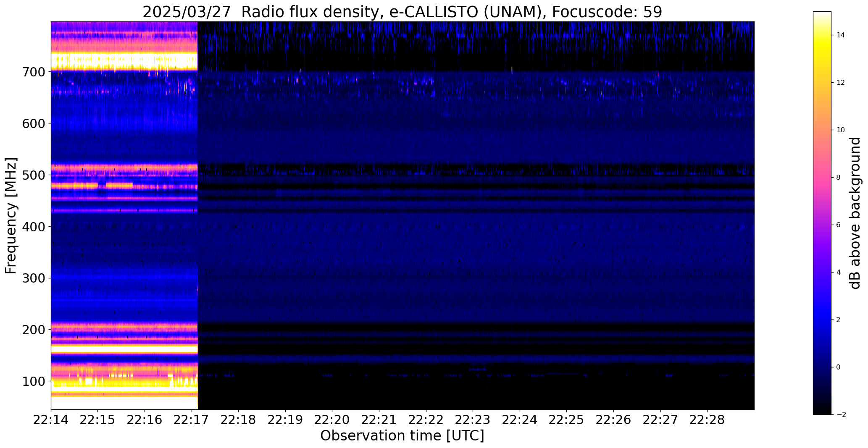
Task: Click the 22:27 time tick label
Action: (x=660, y=420)
